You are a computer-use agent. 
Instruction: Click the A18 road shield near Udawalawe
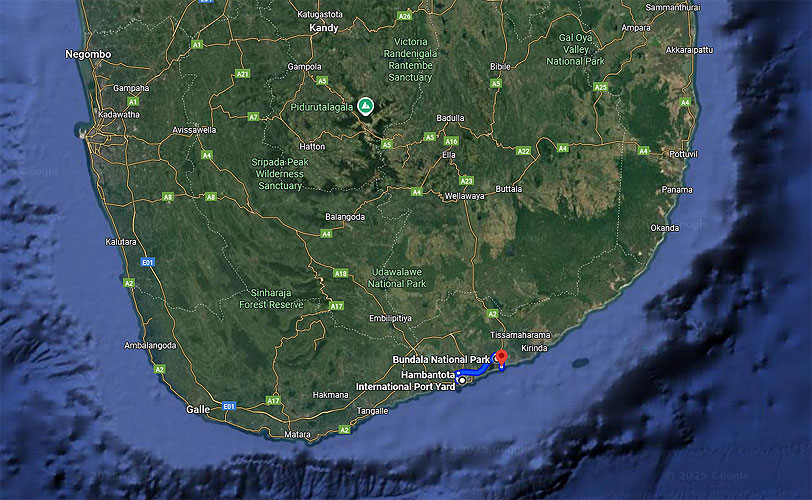pos(340,273)
